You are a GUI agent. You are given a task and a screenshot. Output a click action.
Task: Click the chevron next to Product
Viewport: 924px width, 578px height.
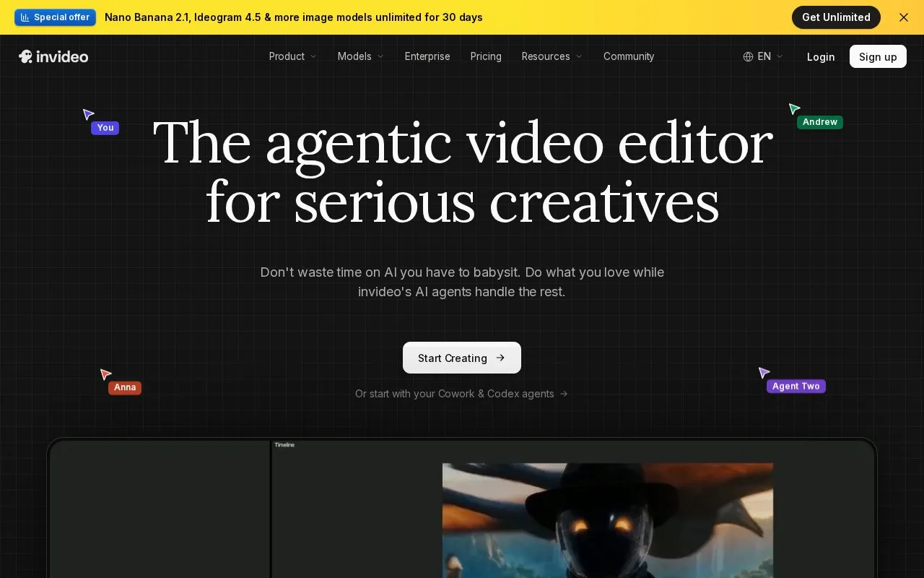click(313, 56)
